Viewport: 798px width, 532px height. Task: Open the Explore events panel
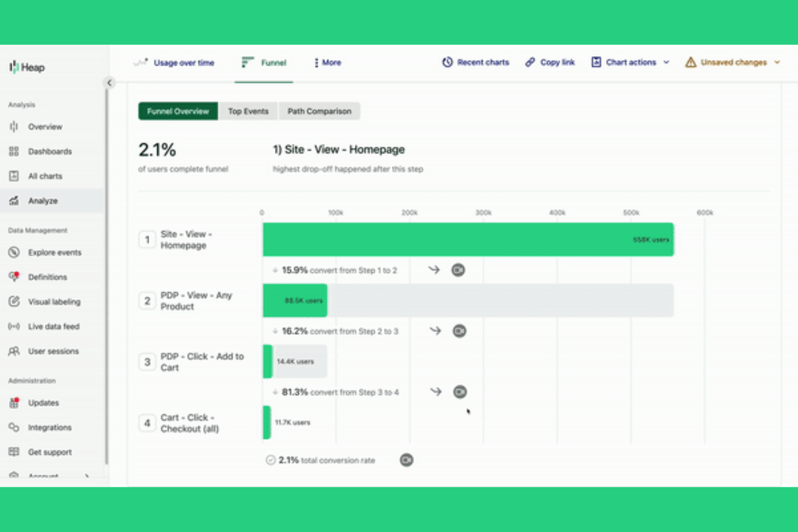(54, 252)
